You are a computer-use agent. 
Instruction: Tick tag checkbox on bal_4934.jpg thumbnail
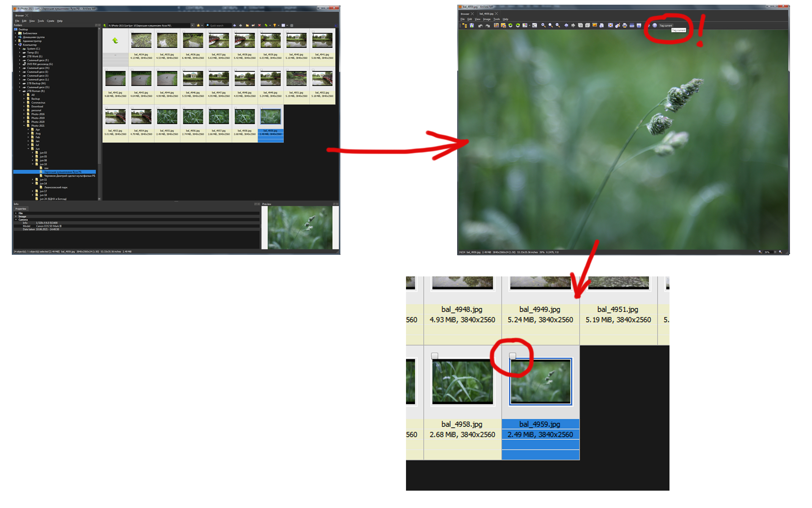coord(132,32)
